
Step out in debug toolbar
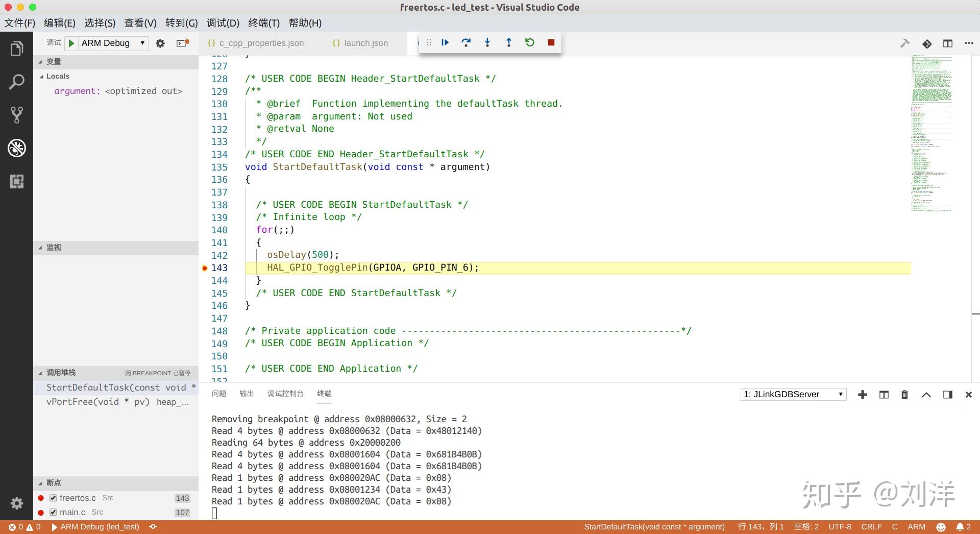coord(508,42)
